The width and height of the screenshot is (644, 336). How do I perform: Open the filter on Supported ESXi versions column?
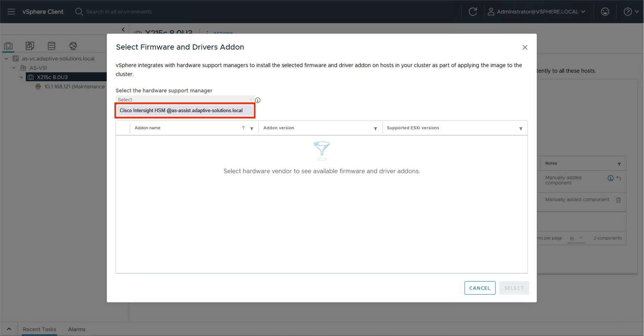coord(521,129)
